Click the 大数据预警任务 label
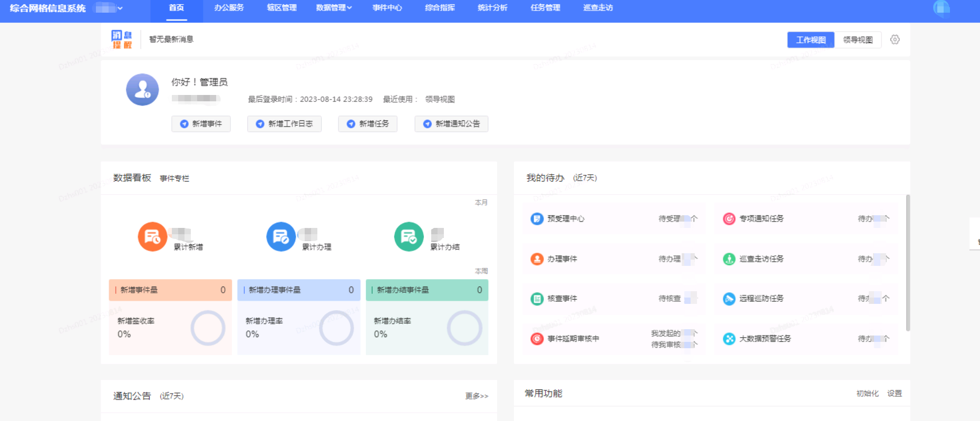The width and height of the screenshot is (980, 421). [x=765, y=339]
